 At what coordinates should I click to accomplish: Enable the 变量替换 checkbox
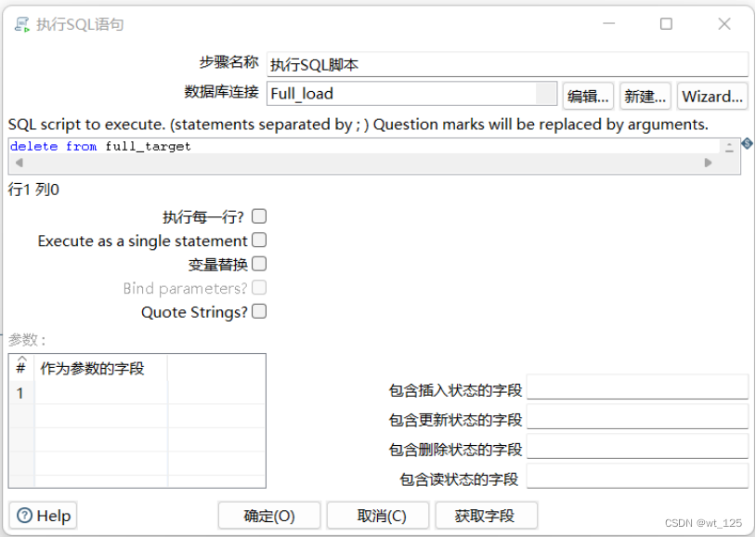258,264
